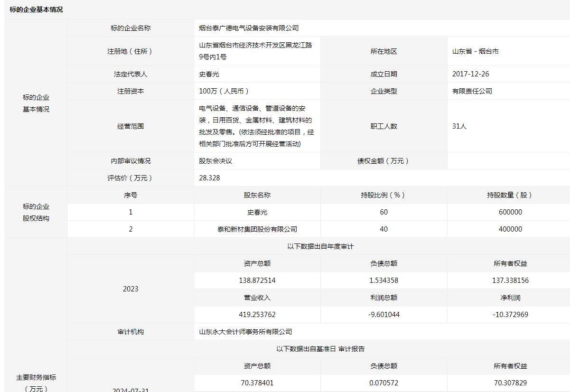
Task: Select the share quantity 600000
Action: tap(510, 212)
